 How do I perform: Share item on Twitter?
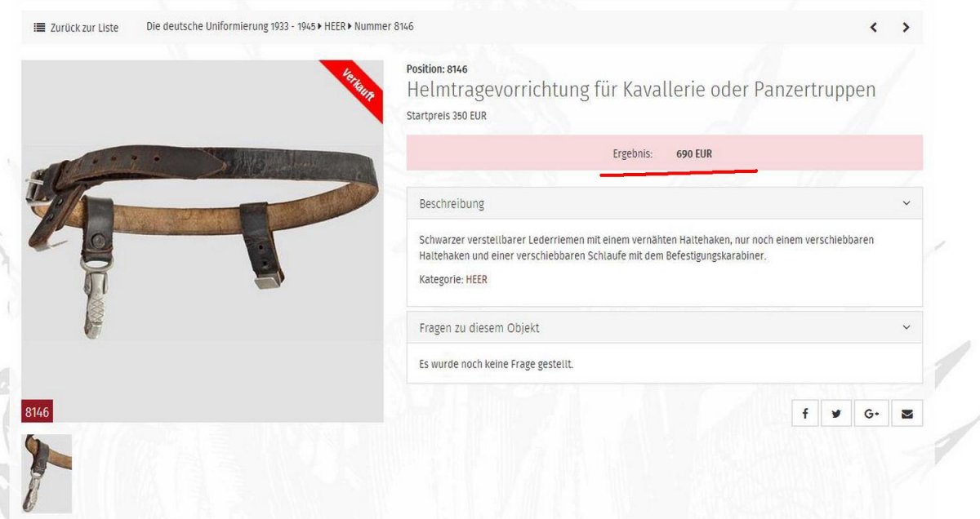[837, 414]
